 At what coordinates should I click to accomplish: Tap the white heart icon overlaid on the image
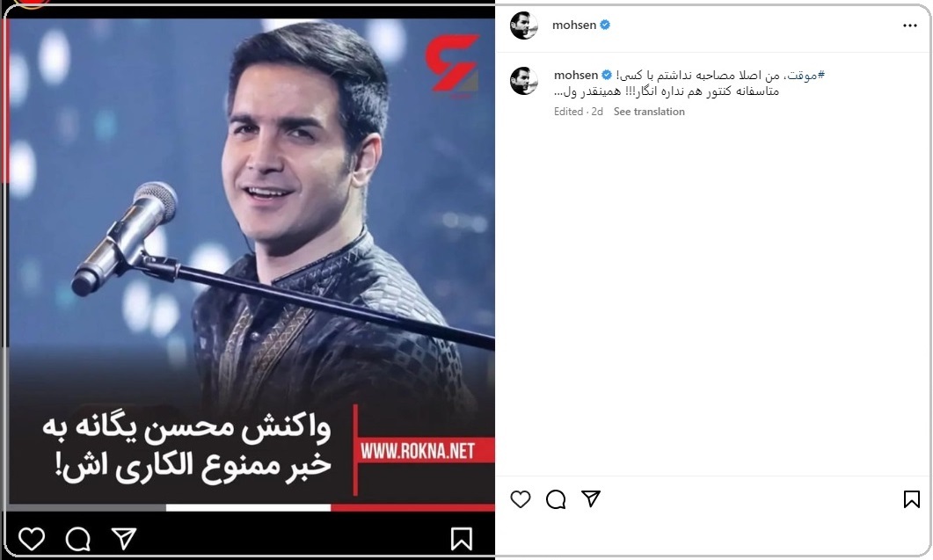(32, 539)
